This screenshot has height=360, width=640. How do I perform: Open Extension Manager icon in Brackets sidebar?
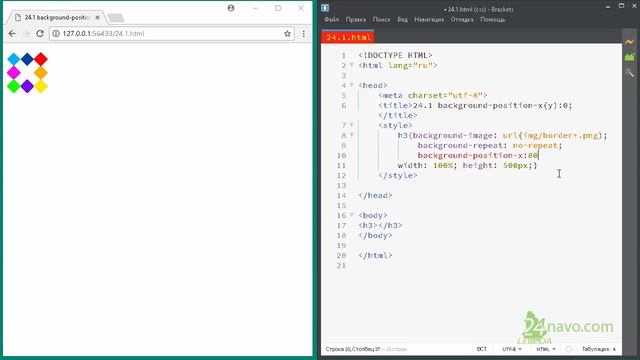629,57
